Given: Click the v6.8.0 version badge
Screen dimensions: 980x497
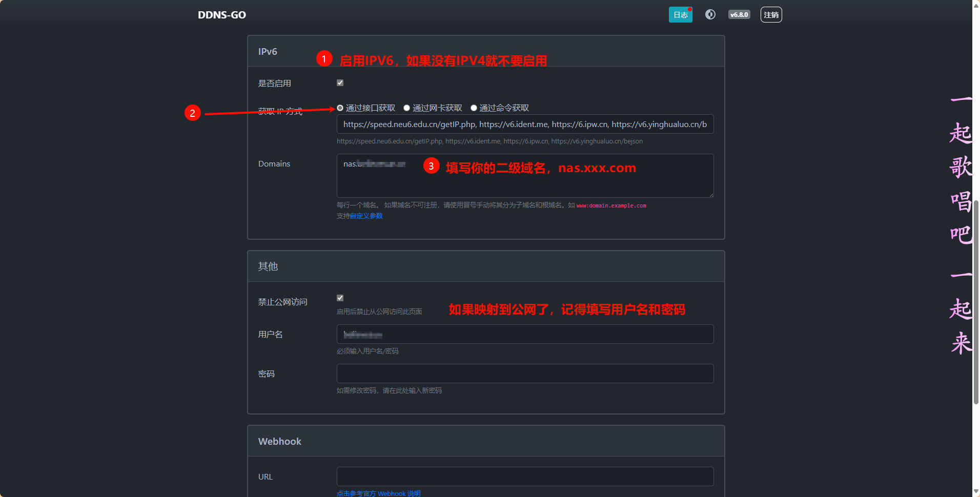Looking at the screenshot, I should tap(739, 14).
